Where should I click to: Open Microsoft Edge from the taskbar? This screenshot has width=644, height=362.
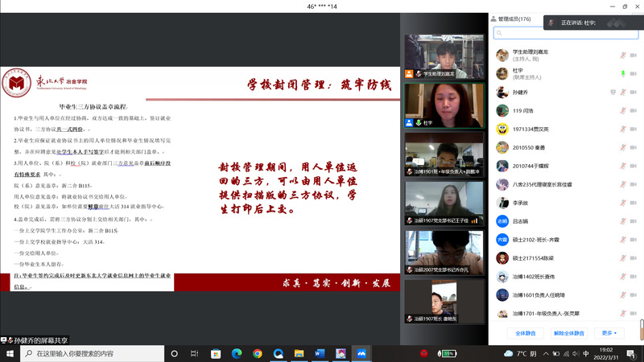click(237, 353)
